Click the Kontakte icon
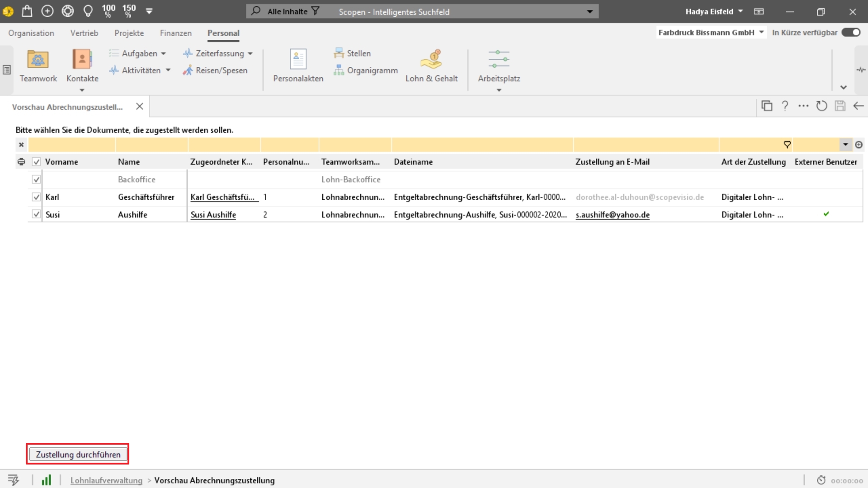 click(82, 65)
